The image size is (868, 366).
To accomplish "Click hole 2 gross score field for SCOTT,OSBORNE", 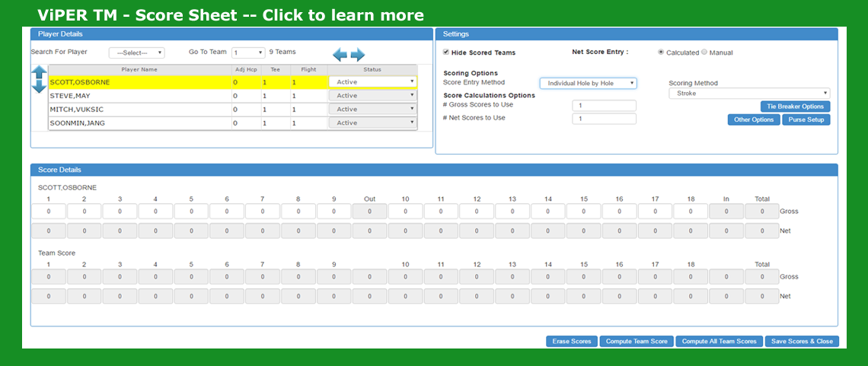I will (x=85, y=212).
